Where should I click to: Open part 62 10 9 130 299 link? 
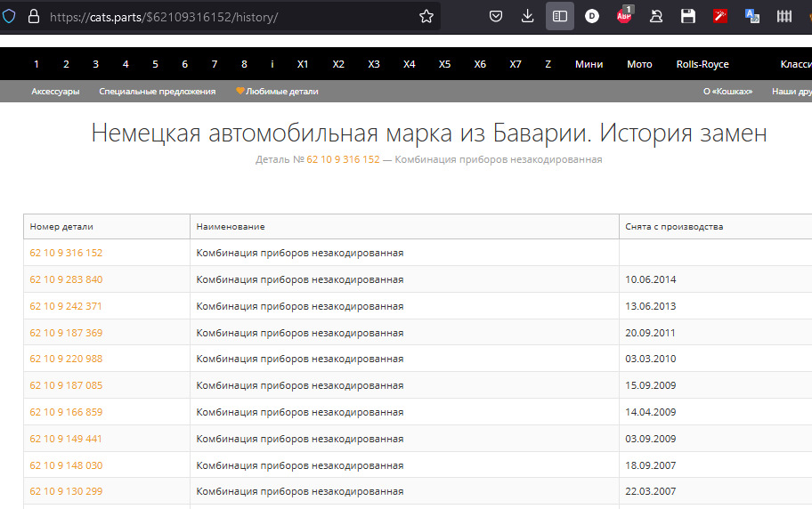[66, 491]
